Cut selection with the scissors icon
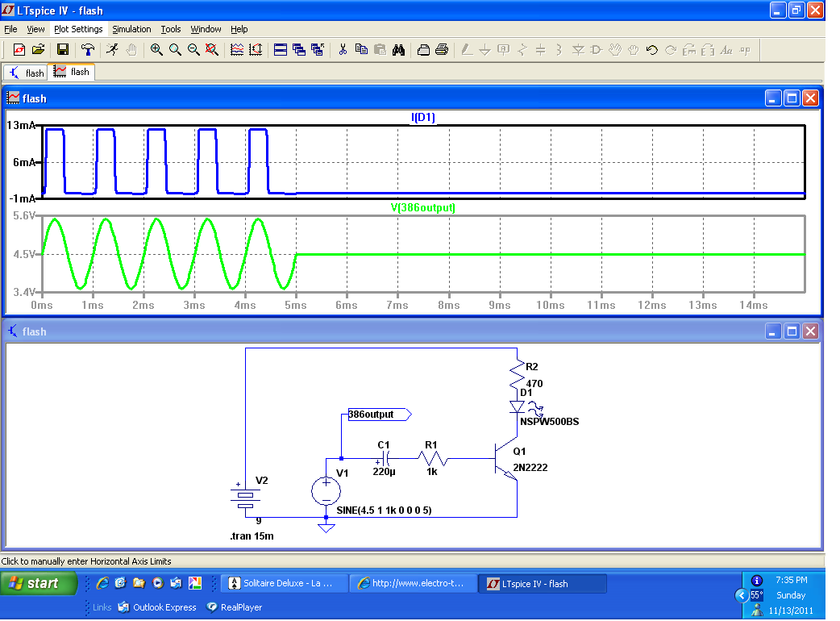The height and width of the screenshot is (621, 840). coord(343,50)
